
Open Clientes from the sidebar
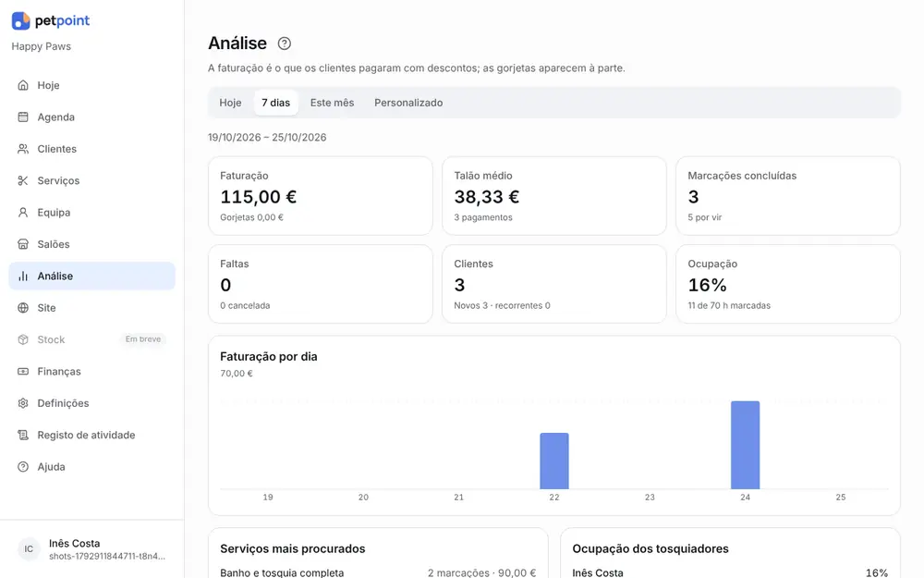click(91, 149)
